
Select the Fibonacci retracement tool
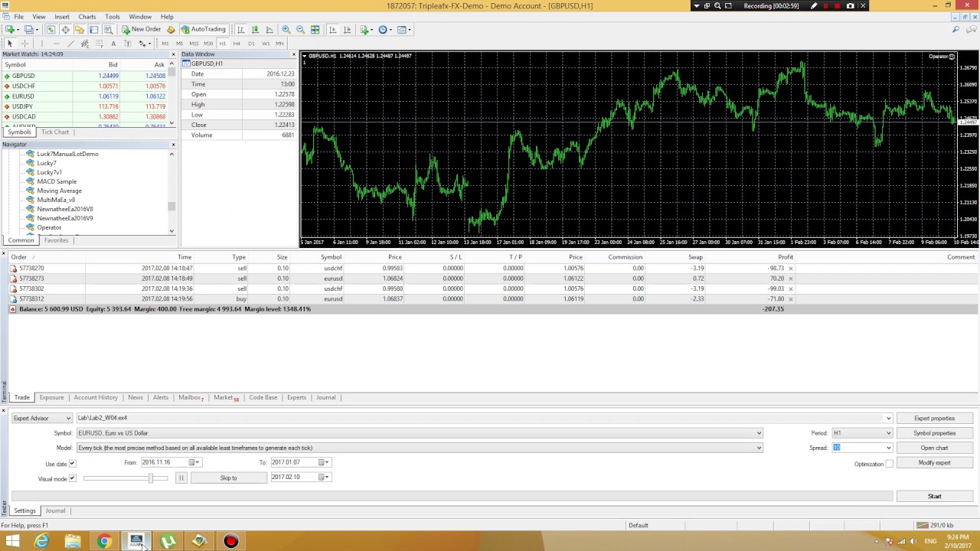coord(99,44)
